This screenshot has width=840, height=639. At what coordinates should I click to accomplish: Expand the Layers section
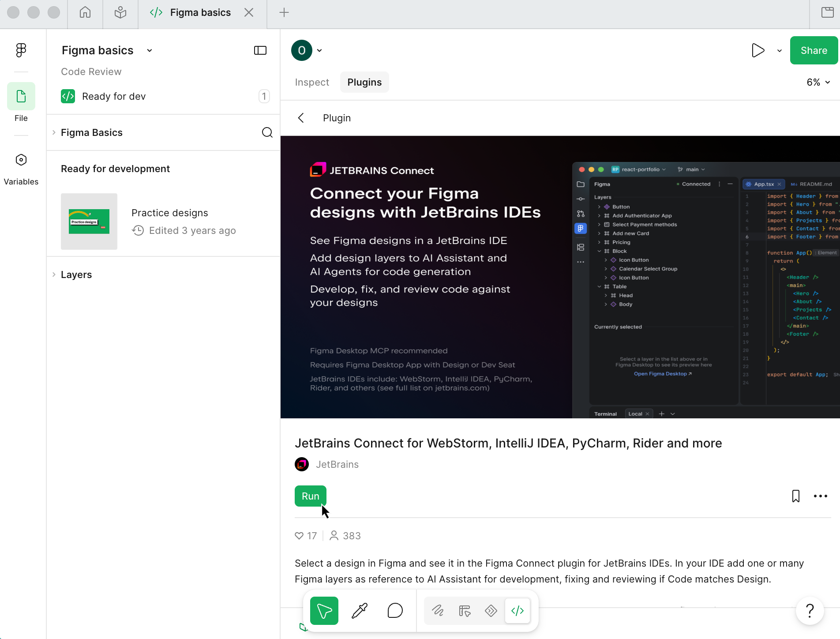[54, 274]
